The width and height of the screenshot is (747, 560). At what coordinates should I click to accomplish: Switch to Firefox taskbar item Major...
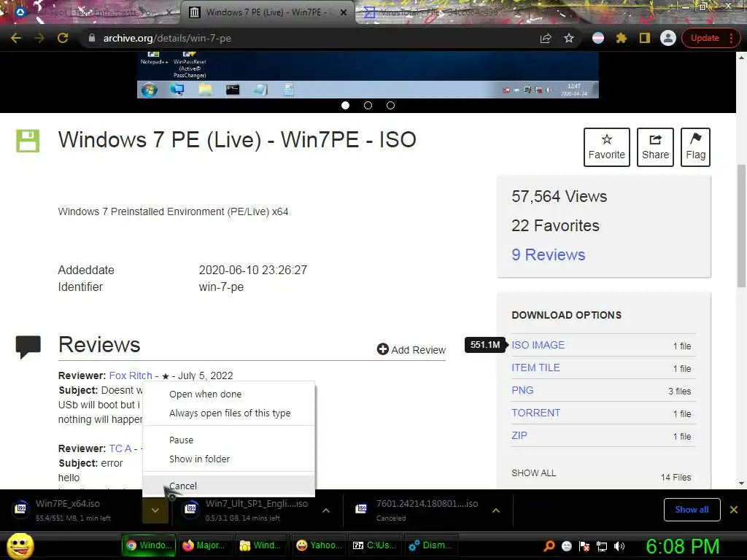coord(205,545)
